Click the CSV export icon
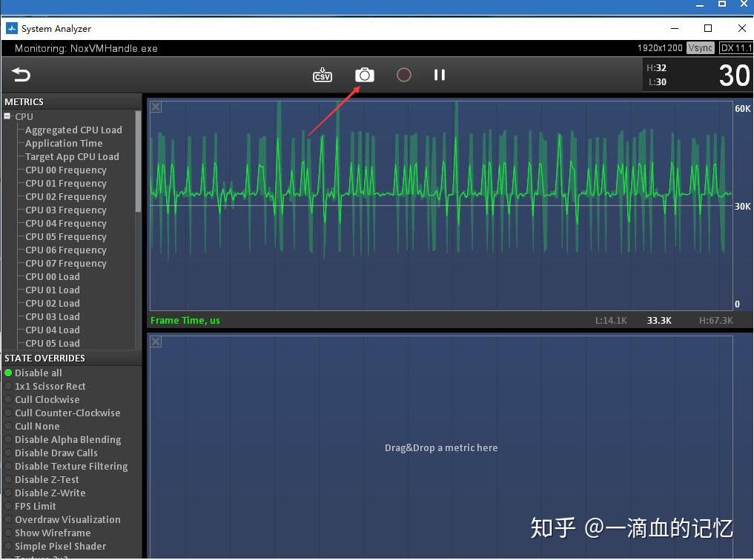Viewport: 754px width, 560px height. point(322,75)
